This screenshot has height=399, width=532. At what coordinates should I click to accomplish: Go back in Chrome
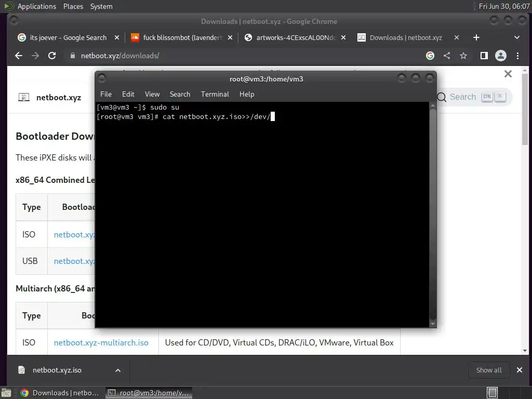click(19, 56)
